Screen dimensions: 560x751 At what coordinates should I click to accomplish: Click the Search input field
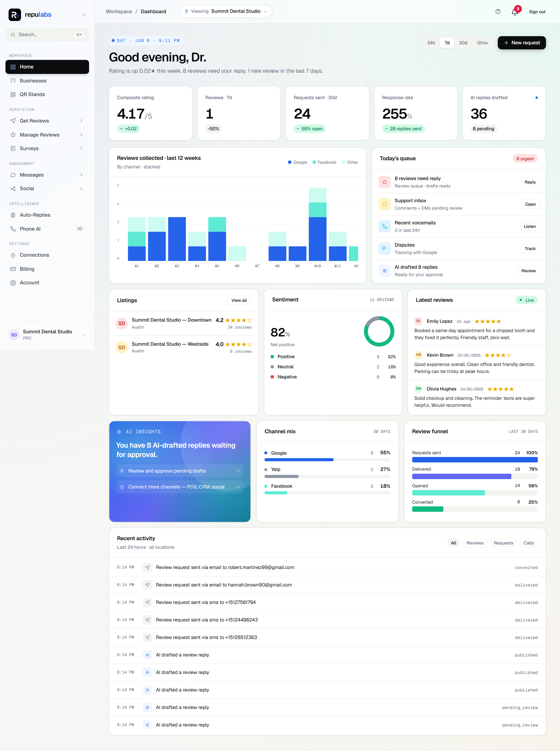coord(47,35)
